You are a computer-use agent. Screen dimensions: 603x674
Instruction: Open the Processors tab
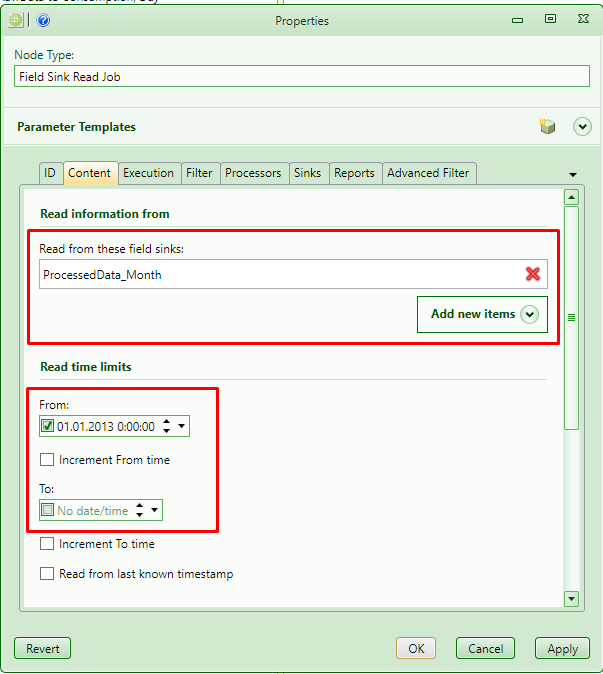[x=253, y=173]
